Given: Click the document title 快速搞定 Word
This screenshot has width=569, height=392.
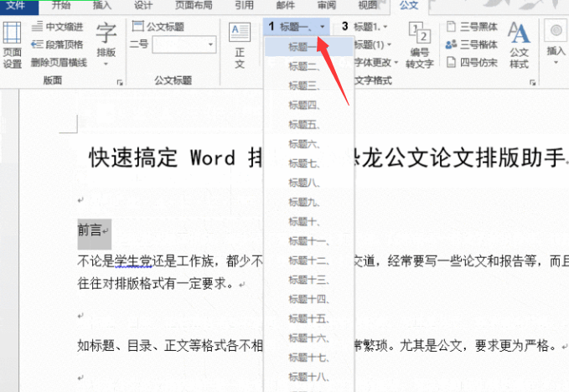Looking at the screenshot, I should pos(162,157).
